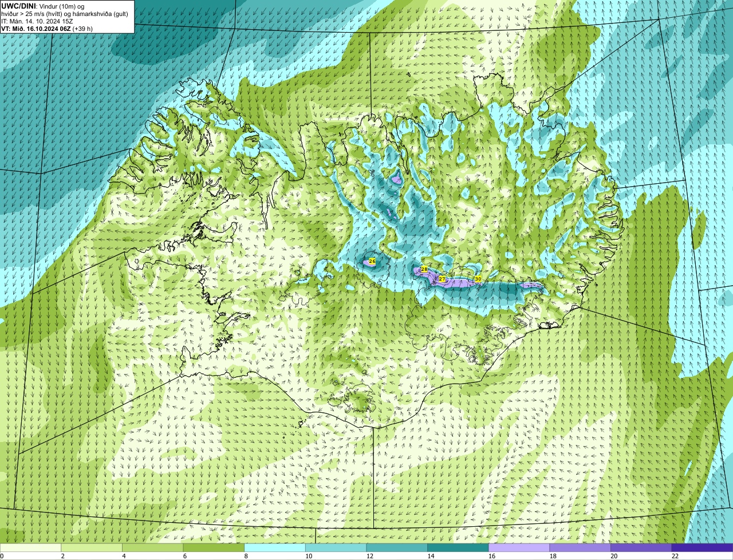The width and height of the screenshot is (733, 560).
Task: Pick the dark teal 14–16 scale swatch
Action: tap(458, 547)
